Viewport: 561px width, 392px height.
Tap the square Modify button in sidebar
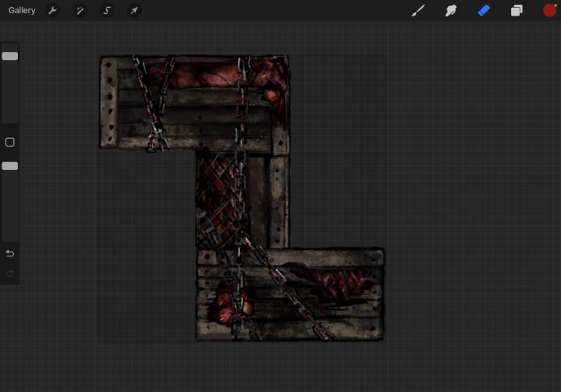pos(9,142)
